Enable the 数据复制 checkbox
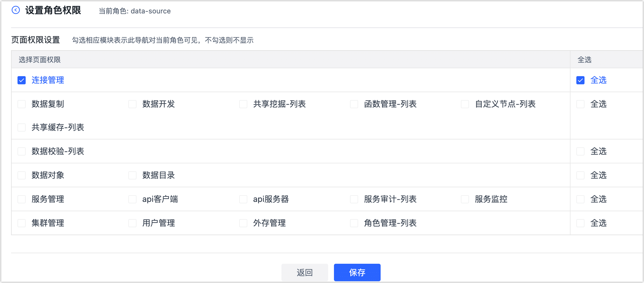This screenshot has width=644, height=283. click(21, 104)
